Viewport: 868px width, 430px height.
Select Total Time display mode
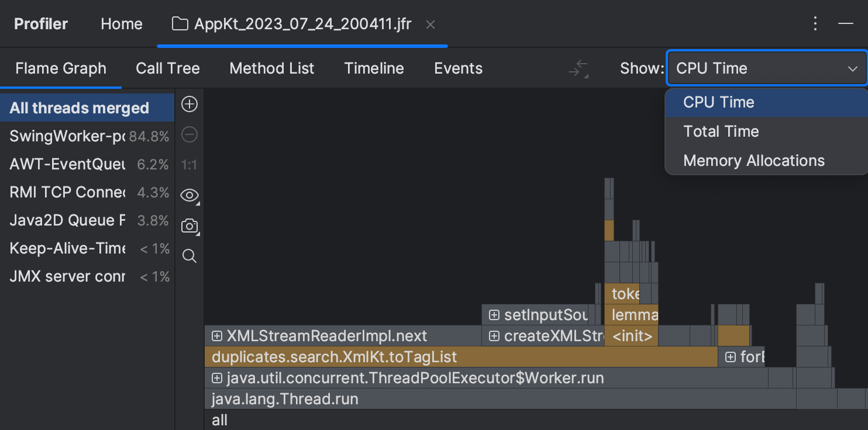[721, 131]
